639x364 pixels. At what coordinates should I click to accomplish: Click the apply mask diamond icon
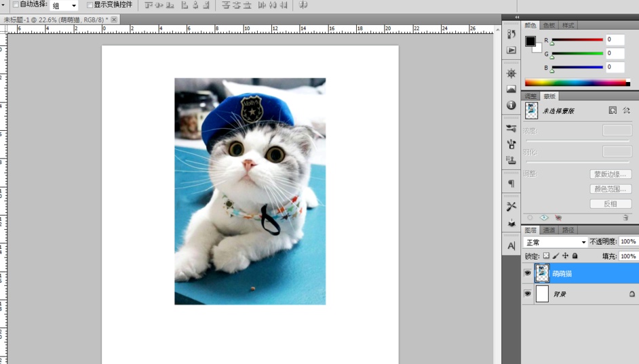coord(544,218)
